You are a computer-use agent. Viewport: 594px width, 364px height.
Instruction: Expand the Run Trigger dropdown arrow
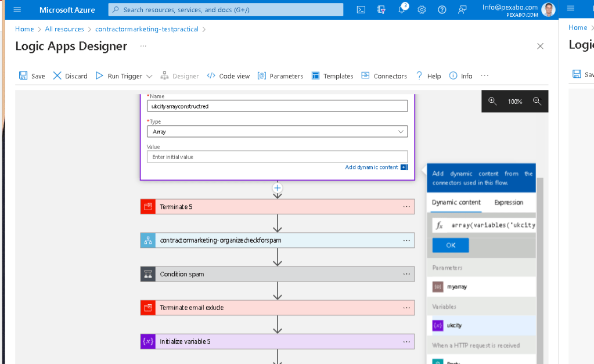[x=149, y=76]
